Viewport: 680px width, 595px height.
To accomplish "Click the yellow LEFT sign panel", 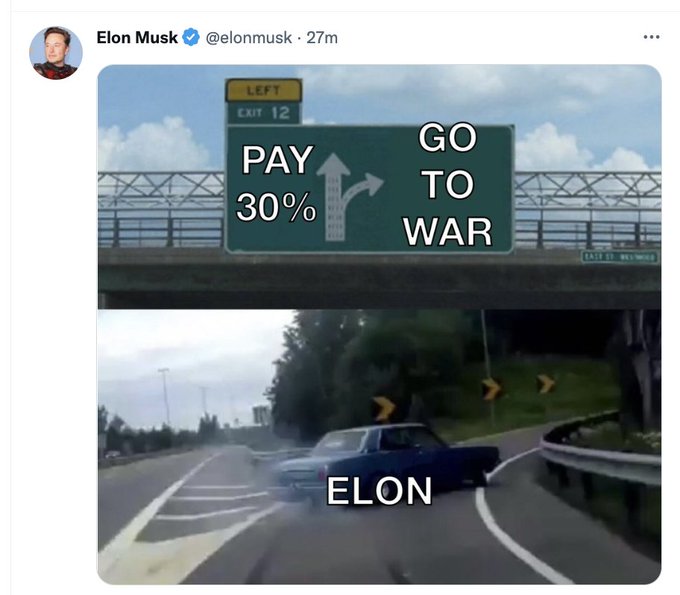I will pyautogui.click(x=264, y=91).
